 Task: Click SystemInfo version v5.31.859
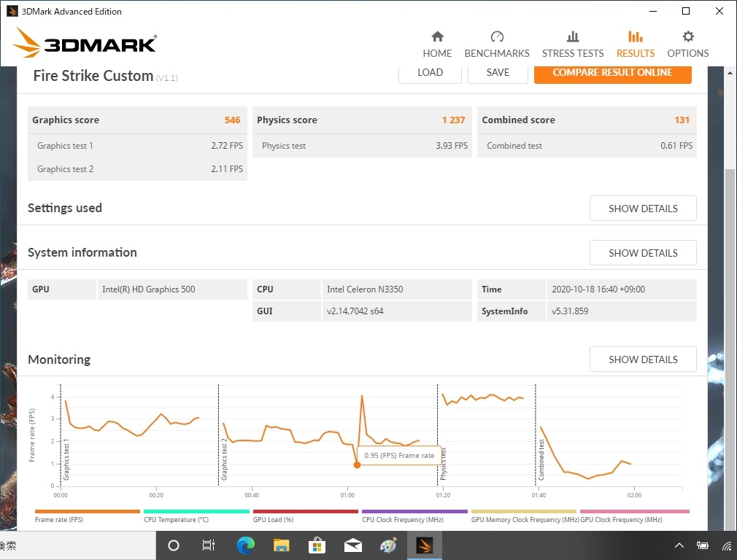tap(570, 311)
